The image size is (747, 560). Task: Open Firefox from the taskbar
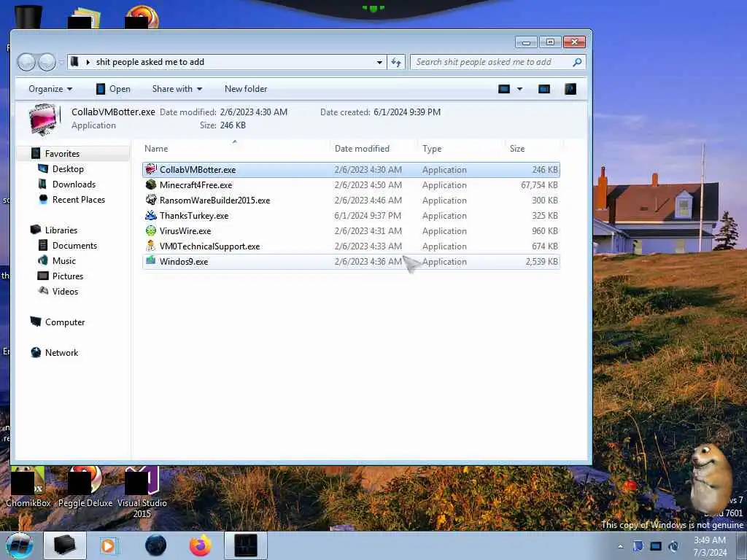201,545
